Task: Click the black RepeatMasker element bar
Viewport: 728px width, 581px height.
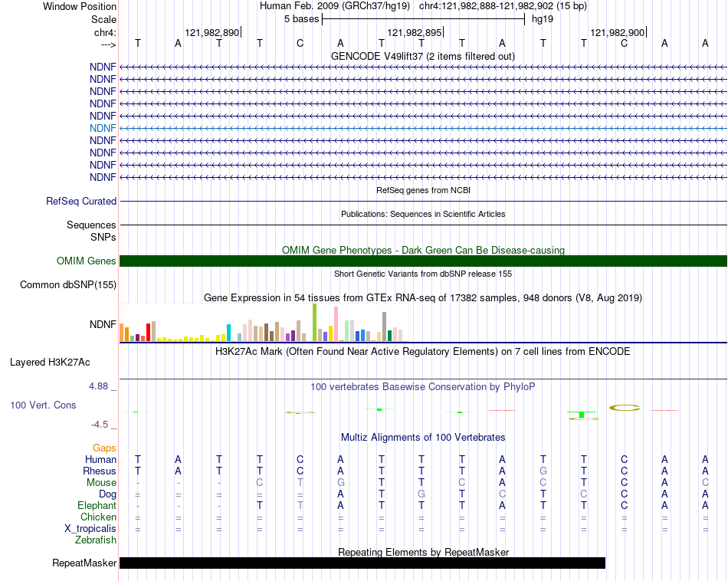Action: tap(362, 563)
